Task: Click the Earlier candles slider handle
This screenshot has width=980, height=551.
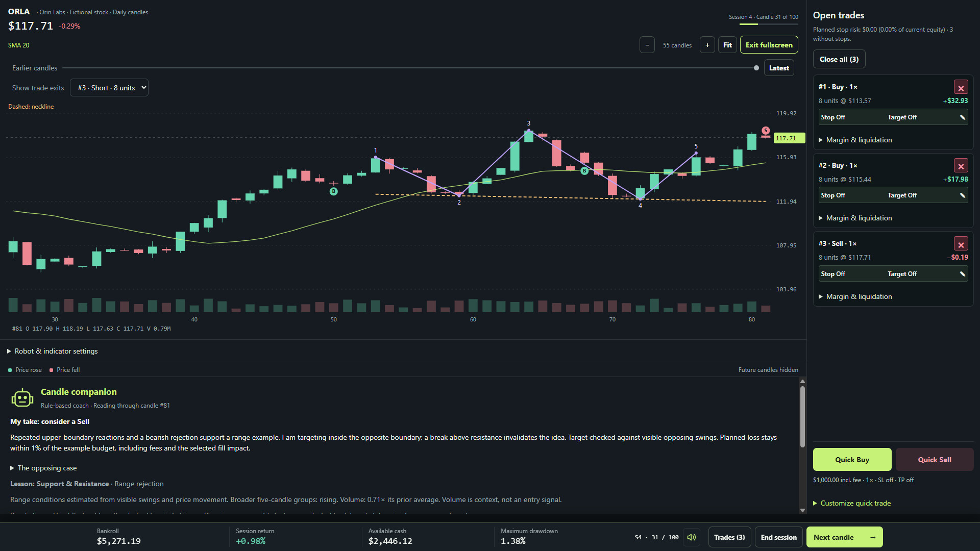Action: [x=756, y=68]
